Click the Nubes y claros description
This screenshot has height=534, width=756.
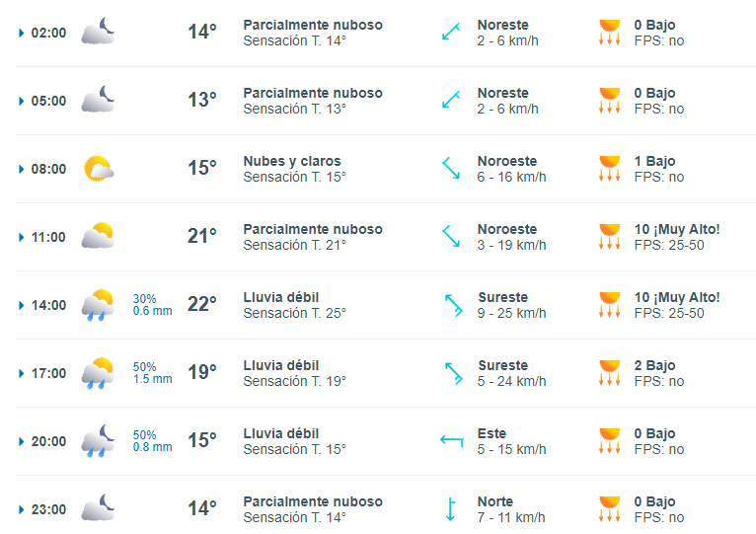click(x=292, y=161)
